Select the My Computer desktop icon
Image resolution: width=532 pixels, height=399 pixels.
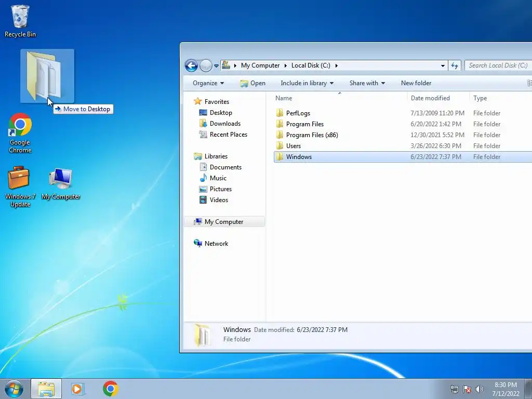tap(61, 183)
